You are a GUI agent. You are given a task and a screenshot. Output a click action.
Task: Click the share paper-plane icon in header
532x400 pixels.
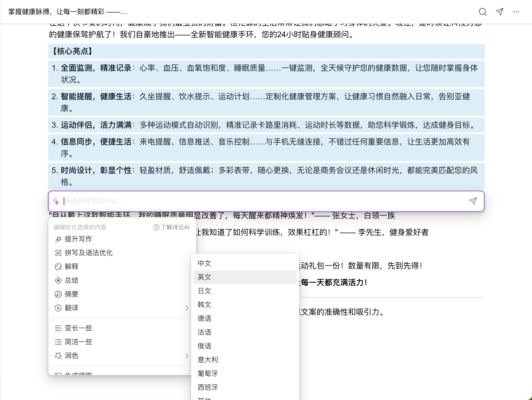500,12
